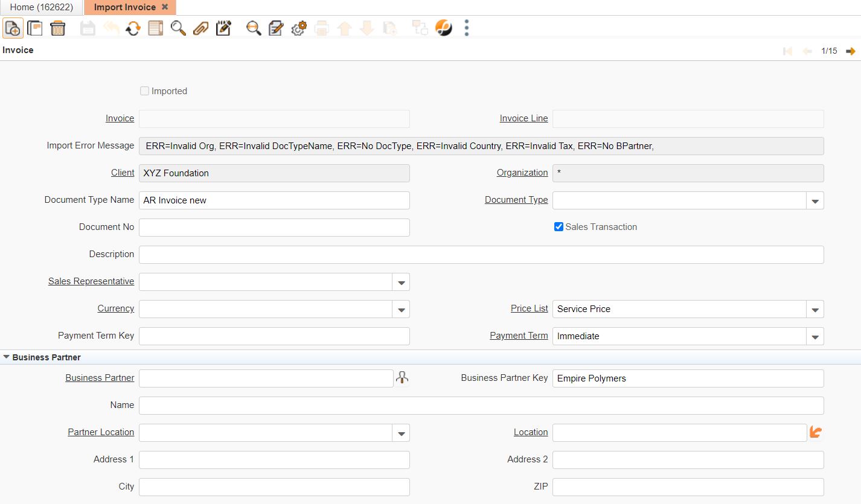Open the Price List dropdown
The height and width of the screenshot is (504, 861).
(x=815, y=309)
